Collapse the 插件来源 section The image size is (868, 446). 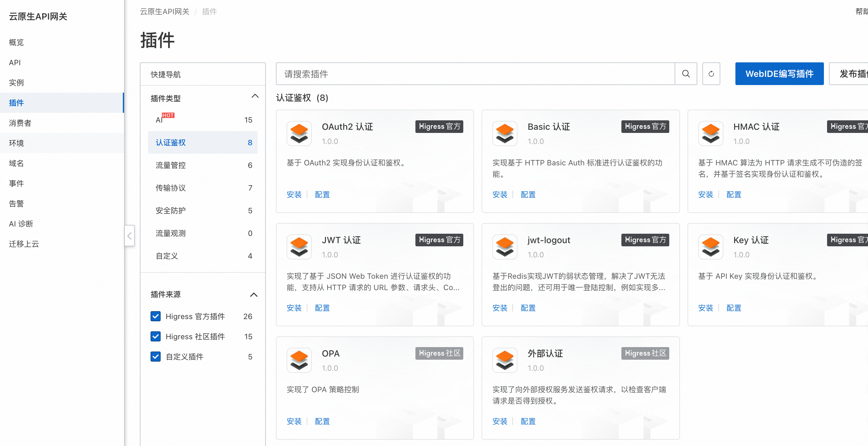click(x=254, y=295)
